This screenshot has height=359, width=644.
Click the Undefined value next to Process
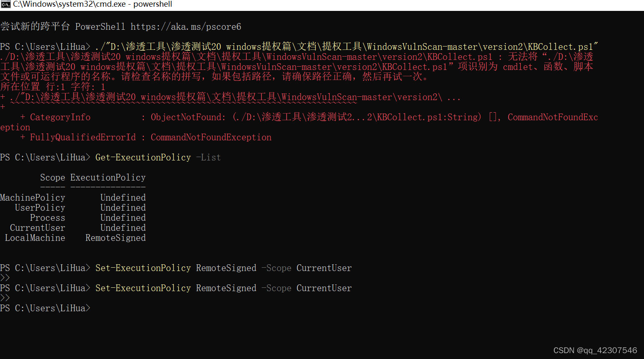pos(123,218)
